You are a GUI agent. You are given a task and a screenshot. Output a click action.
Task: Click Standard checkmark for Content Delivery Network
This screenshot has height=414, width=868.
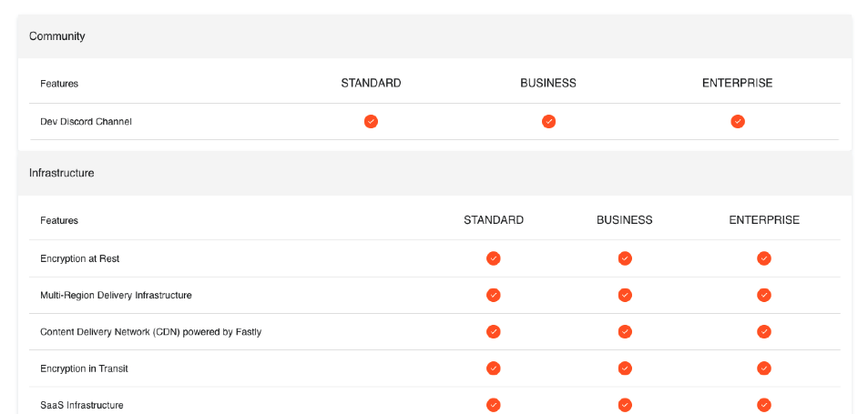click(x=494, y=331)
